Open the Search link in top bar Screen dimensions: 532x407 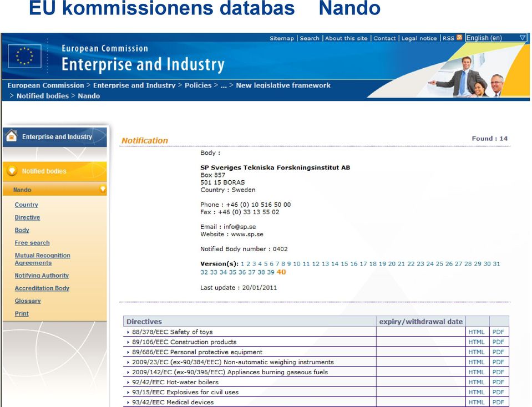tap(310, 38)
